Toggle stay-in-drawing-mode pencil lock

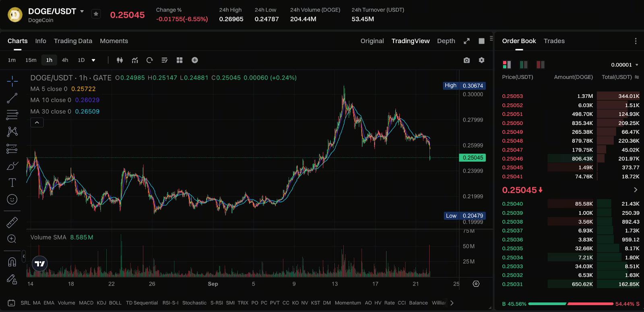pos(12,279)
